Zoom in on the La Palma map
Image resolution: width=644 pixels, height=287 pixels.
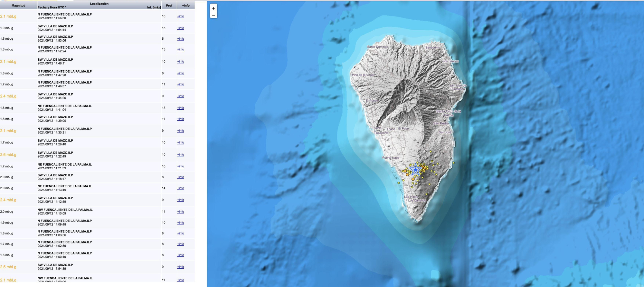tap(213, 8)
